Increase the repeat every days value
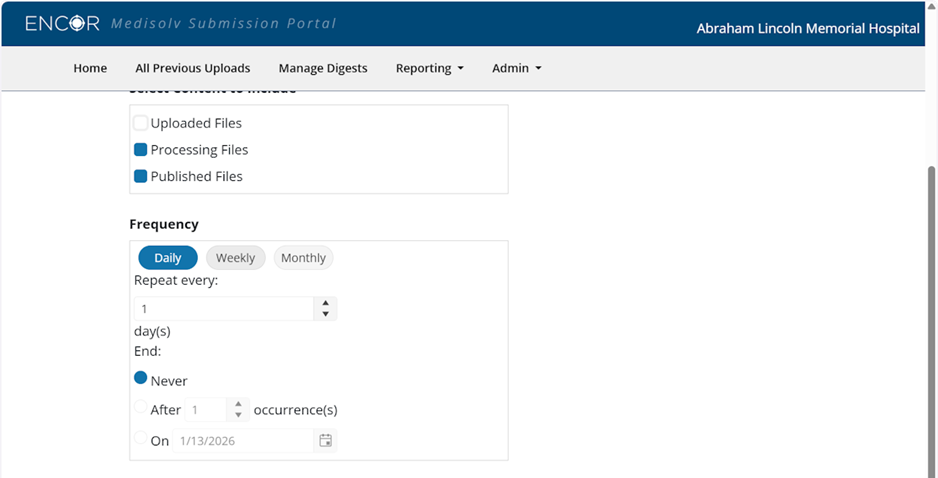 click(x=325, y=303)
